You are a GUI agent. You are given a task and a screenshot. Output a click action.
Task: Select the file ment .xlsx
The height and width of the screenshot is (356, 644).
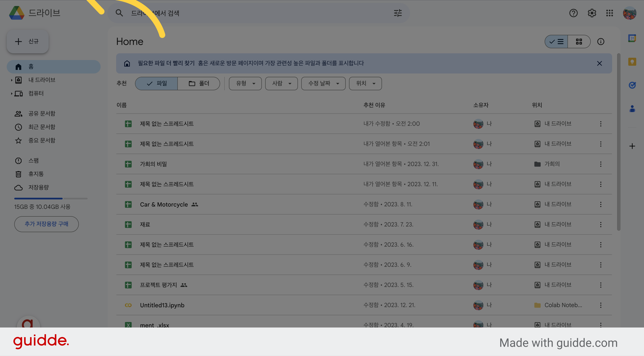coord(364,322)
